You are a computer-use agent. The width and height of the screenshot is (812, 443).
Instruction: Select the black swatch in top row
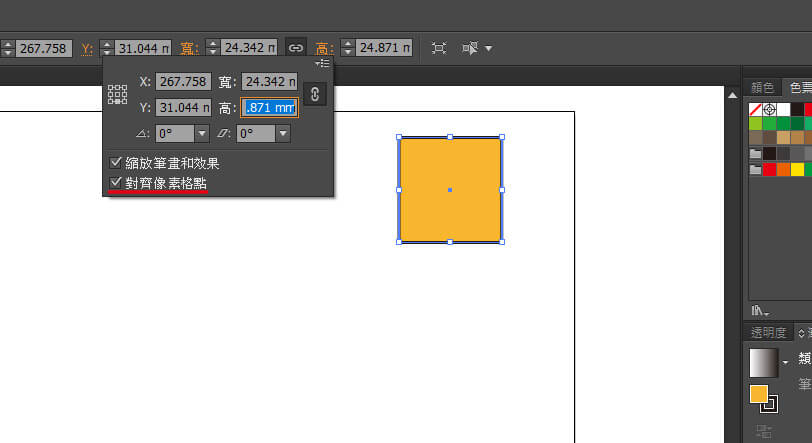[798, 109]
